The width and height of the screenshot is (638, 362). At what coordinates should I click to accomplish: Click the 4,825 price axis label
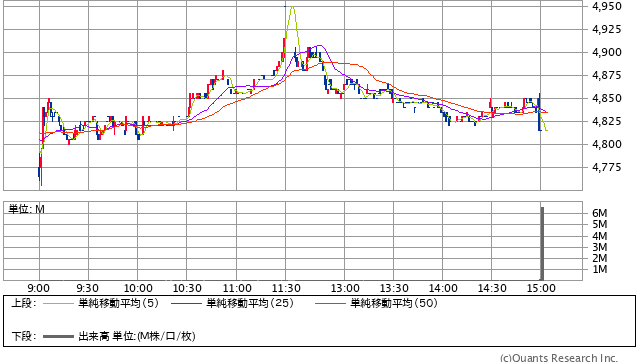[x=607, y=121]
